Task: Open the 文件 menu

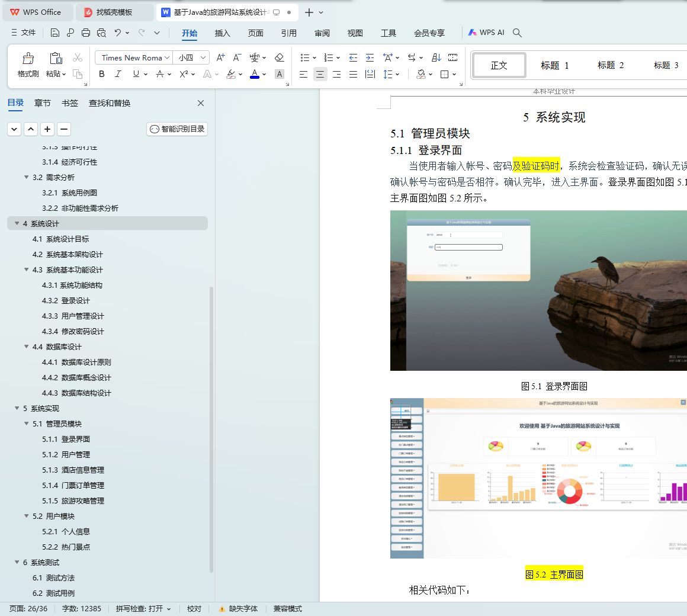Action: 24,33
